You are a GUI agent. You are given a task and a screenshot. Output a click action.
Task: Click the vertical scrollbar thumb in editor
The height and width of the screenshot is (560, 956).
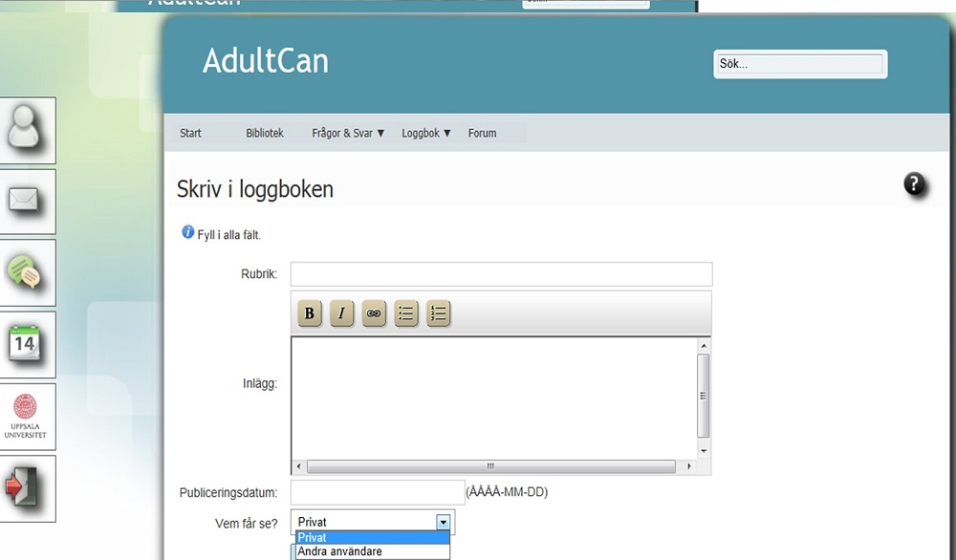[704, 396]
